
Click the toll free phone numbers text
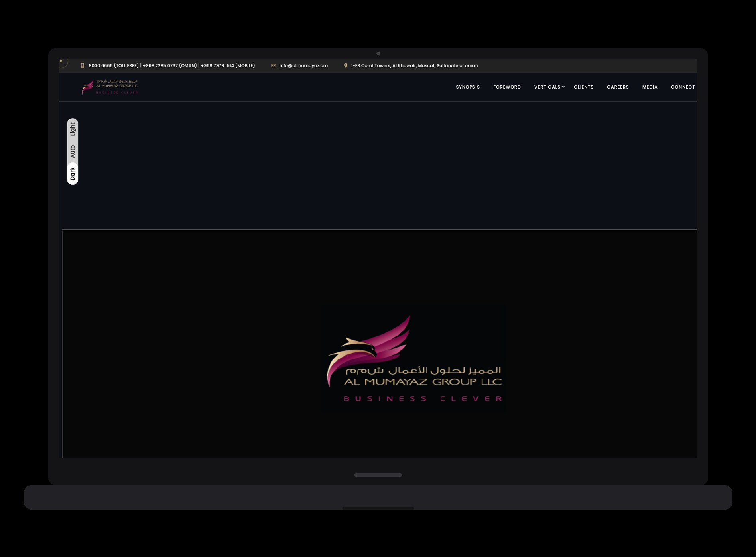click(x=171, y=66)
